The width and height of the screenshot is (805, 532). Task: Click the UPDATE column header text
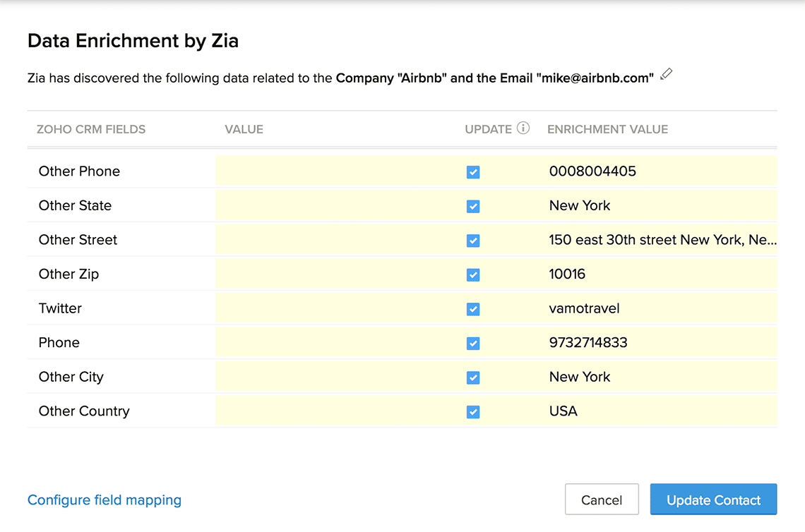coord(488,129)
